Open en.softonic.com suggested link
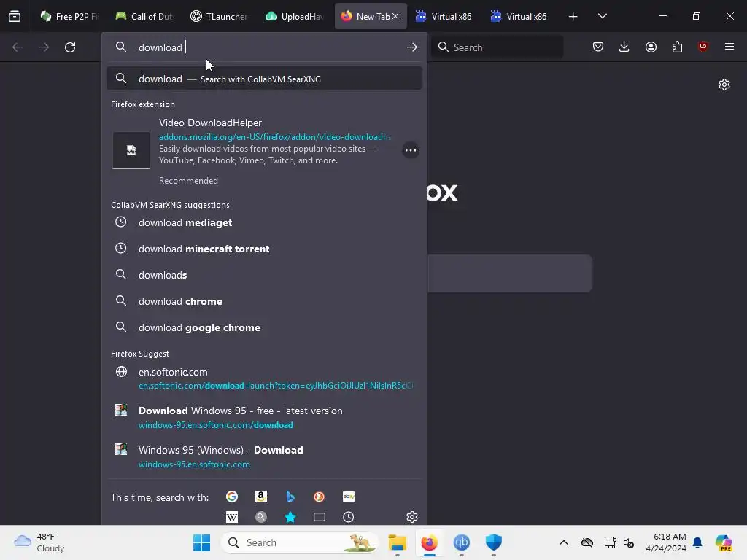747x560 pixels. [264, 378]
